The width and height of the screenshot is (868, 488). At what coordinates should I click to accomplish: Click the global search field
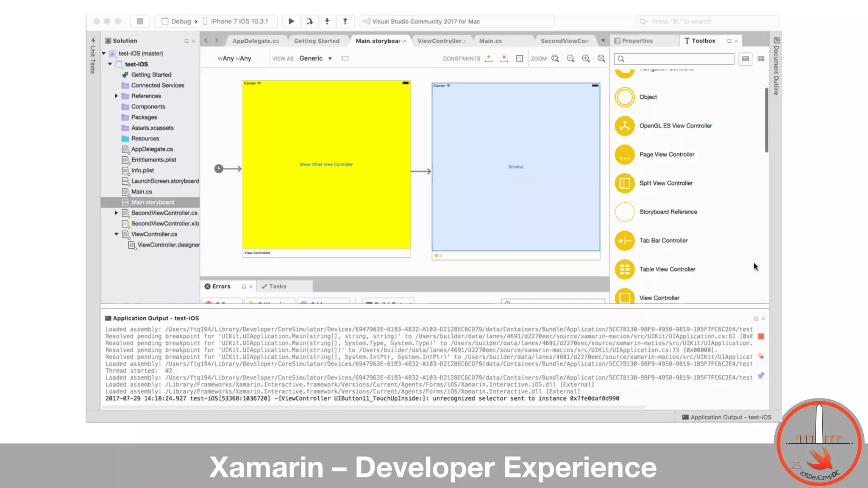pyautogui.click(x=707, y=21)
